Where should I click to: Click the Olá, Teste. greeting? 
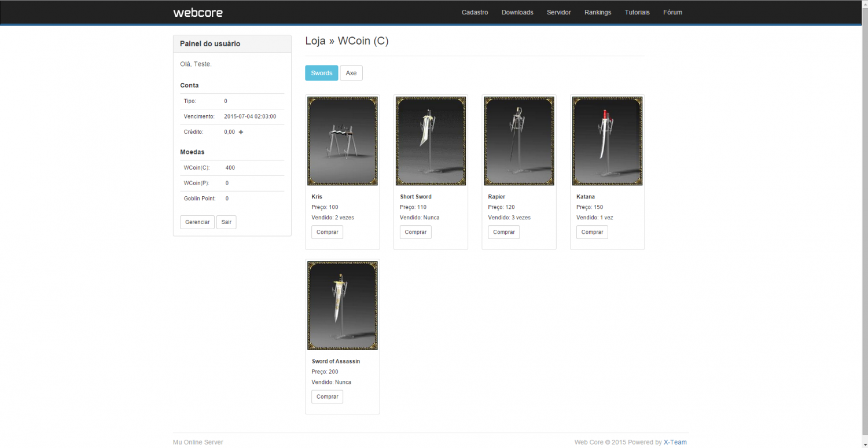[196, 64]
